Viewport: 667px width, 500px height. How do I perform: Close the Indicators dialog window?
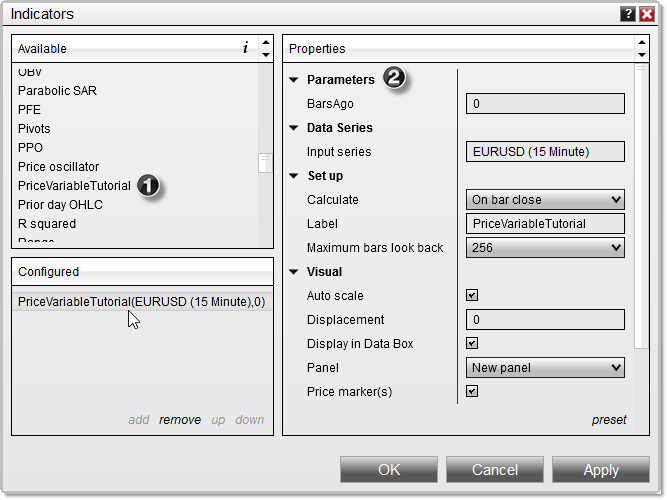pyautogui.click(x=647, y=14)
